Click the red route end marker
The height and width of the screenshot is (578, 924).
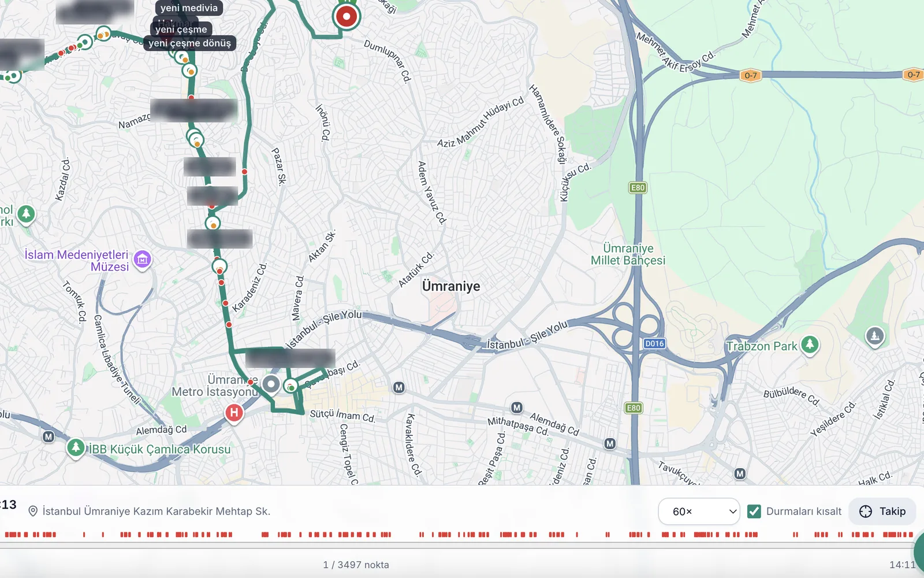[346, 17]
